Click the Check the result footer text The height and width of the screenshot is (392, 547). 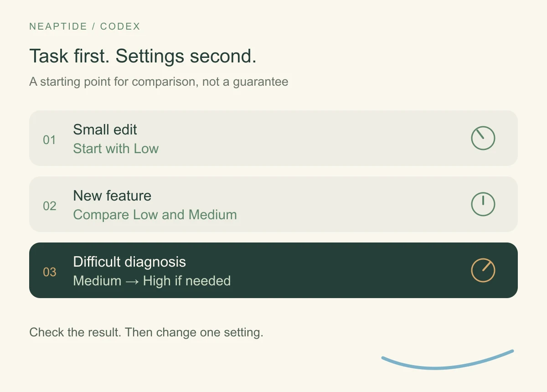click(146, 332)
